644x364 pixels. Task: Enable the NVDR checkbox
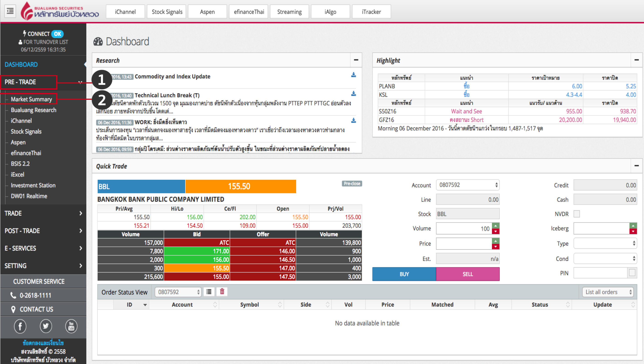coord(577,214)
